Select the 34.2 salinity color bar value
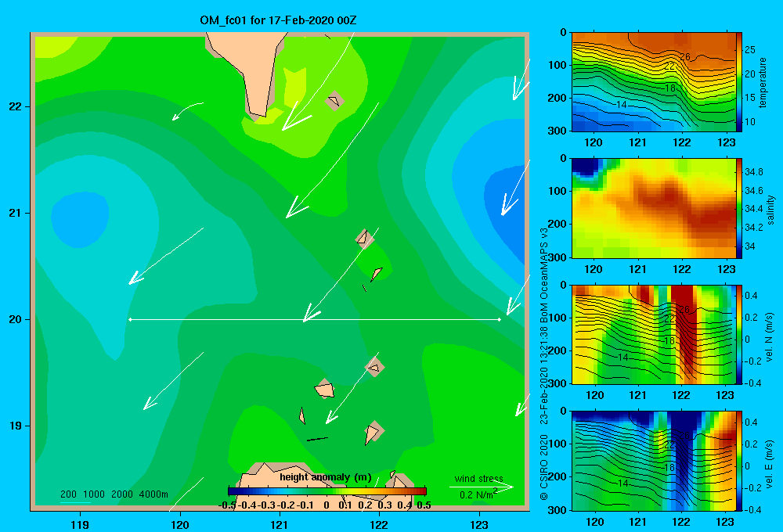This screenshot has height=532, width=783. [754, 228]
